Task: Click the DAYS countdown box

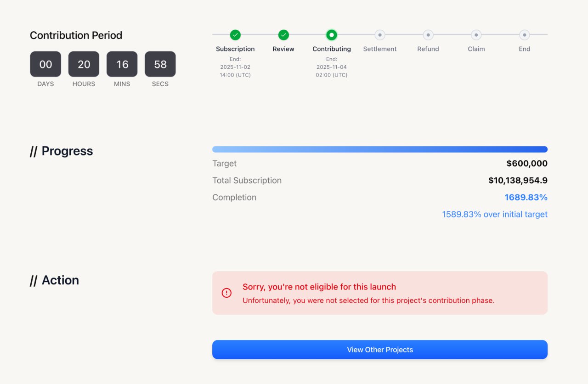Action: (x=45, y=64)
